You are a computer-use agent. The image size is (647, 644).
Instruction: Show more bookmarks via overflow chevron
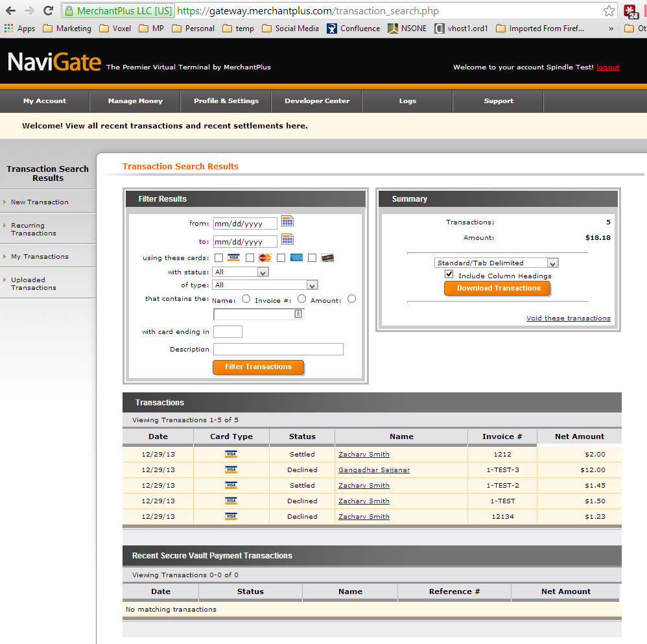click(x=611, y=29)
